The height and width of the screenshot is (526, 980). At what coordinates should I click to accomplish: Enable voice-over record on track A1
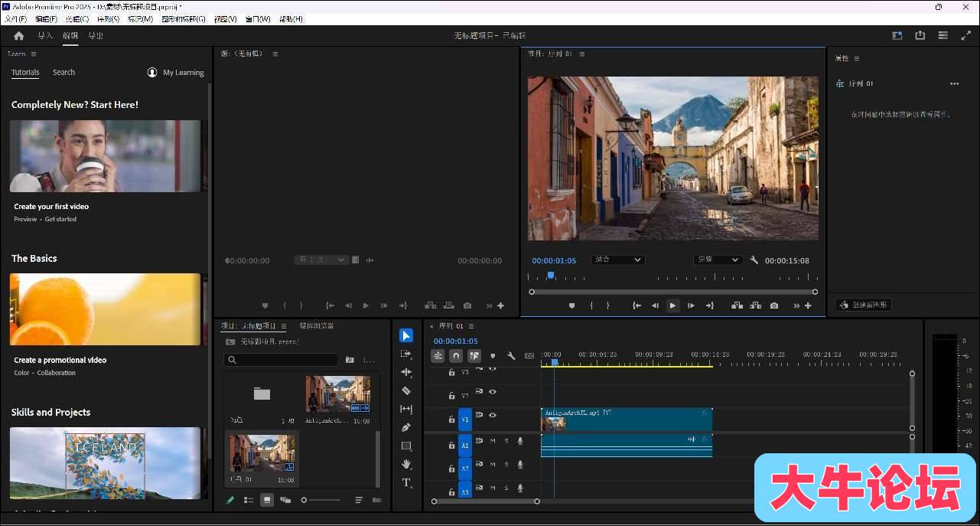click(520, 441)
